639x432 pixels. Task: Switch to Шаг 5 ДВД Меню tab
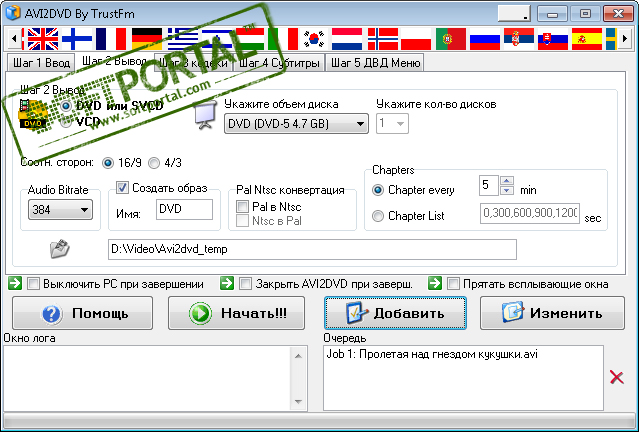(375, 63)
